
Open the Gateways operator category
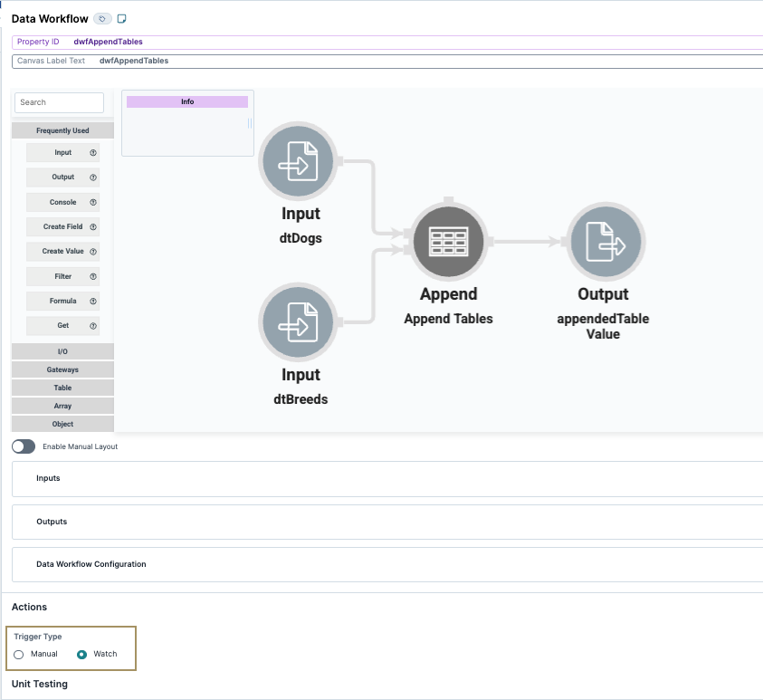(61, 369)
